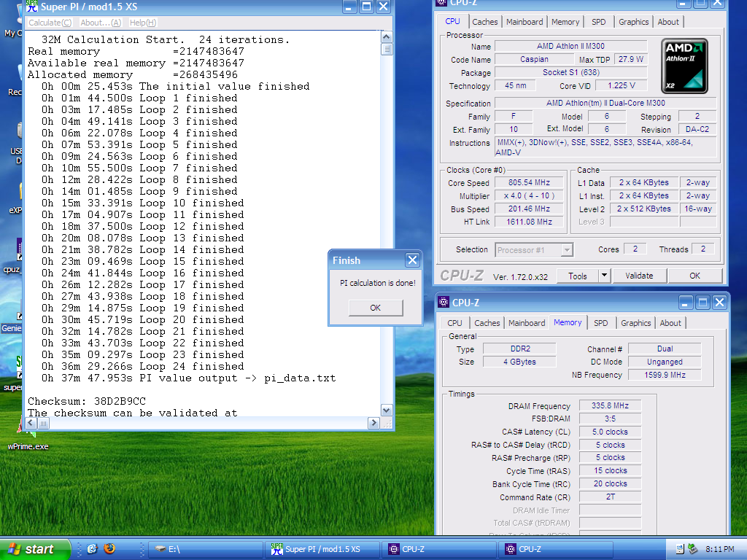The height and width of the screenshot is (560, 747).
Task: Open the Help menu in Super PI
Action: 142,23
